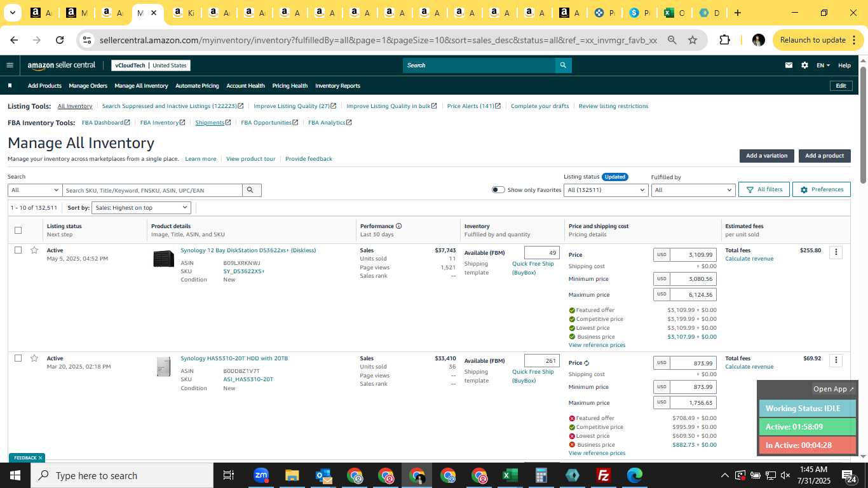Image resolution: width=868 pixels, height=488 pixels.
Task: Check the Synology HAS5310-20T row checkbox
Action: pos(18,358)
